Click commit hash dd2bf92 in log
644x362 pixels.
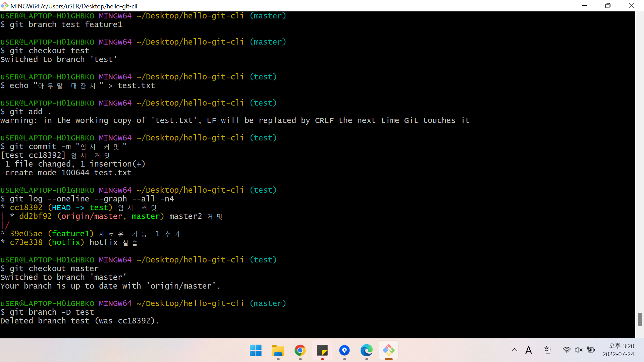click(x=36, y=216)
